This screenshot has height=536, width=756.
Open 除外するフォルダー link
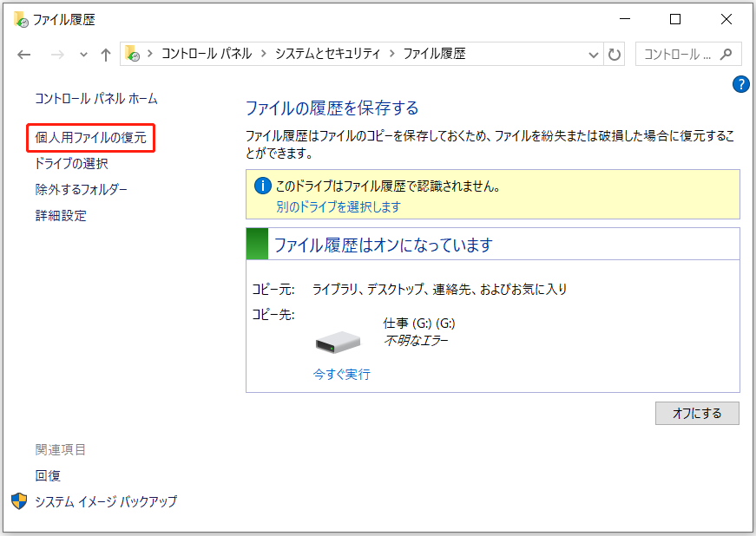[x=81, y=190]
